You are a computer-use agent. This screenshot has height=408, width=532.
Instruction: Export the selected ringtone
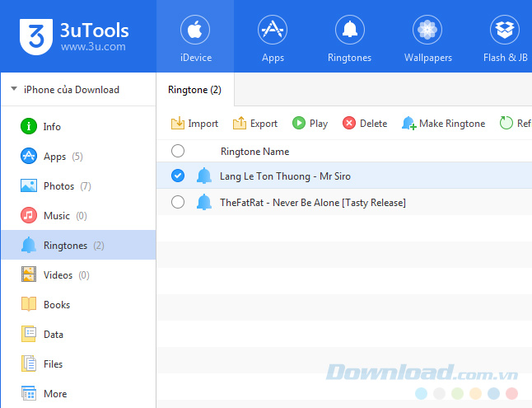point(255,124)
